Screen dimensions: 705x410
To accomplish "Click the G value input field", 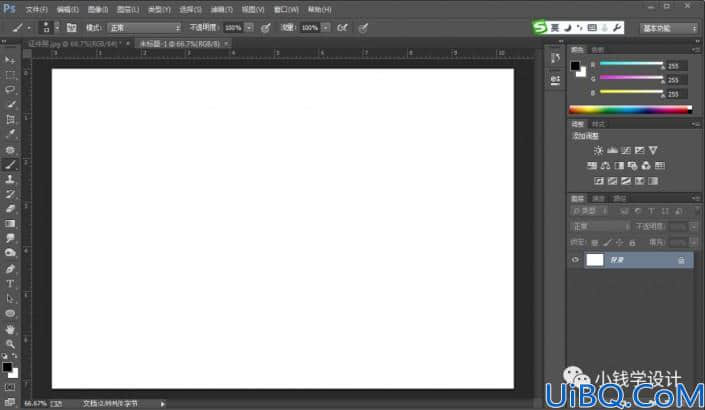I will point(677,80).
